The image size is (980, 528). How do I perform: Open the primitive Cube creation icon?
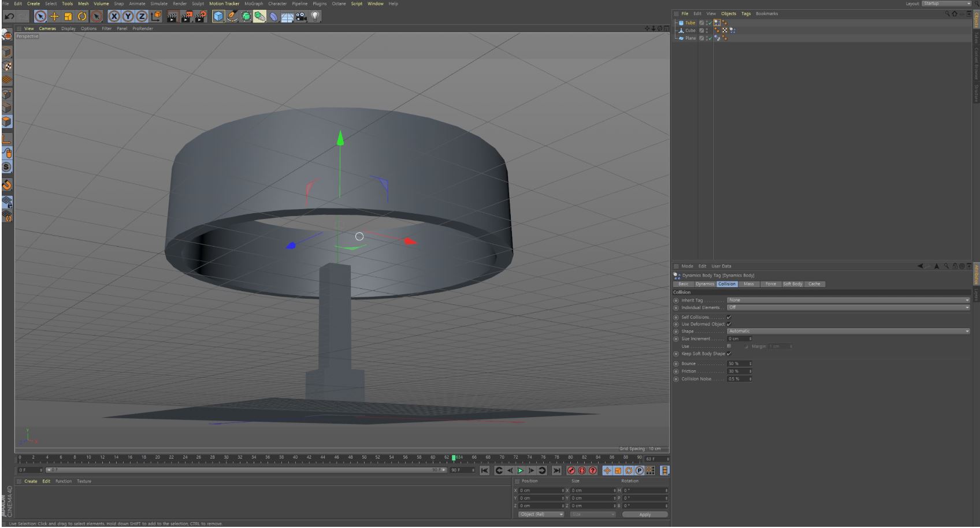tap(219, 16)
